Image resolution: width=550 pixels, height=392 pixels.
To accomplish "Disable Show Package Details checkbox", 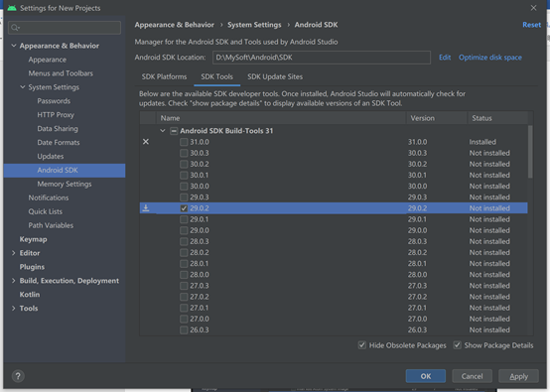I will (x=457, y=345).
